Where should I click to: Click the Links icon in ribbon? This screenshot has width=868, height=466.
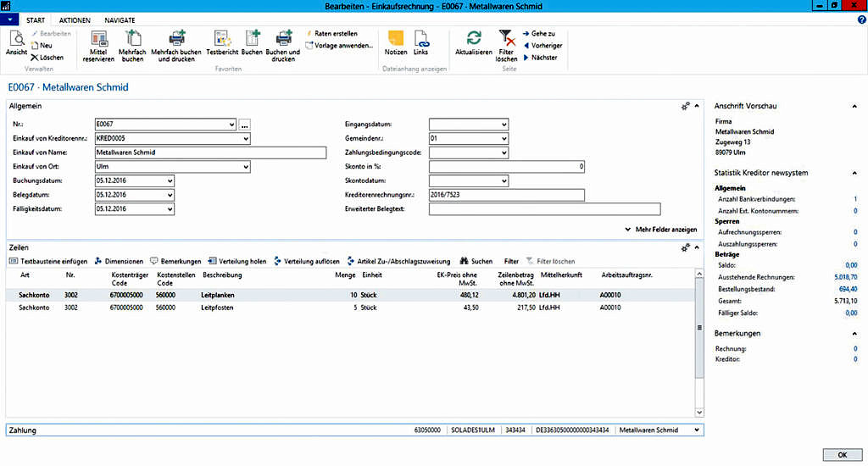421,39
